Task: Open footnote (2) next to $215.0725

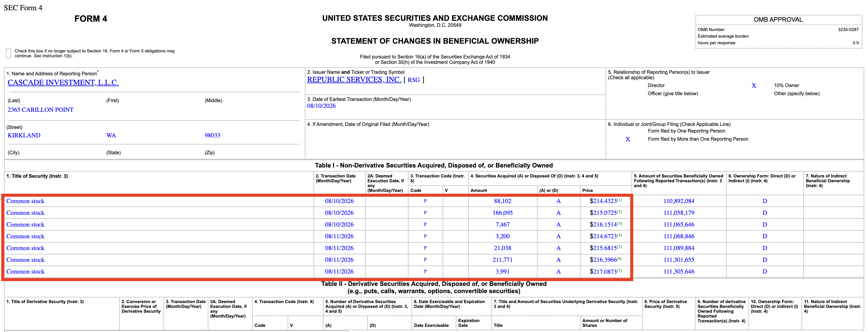Action: (619, 211)
